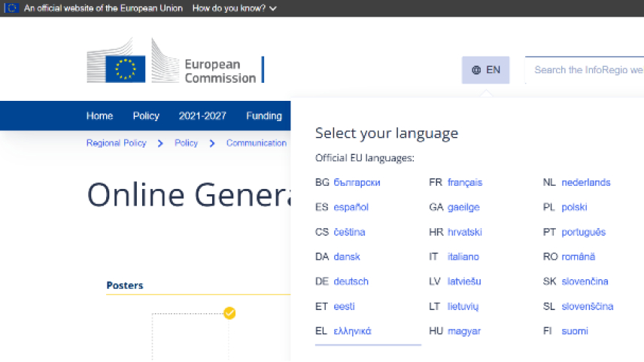
Task: Expand the 'How do you know?' dropdown
Action: pos(234,8)
